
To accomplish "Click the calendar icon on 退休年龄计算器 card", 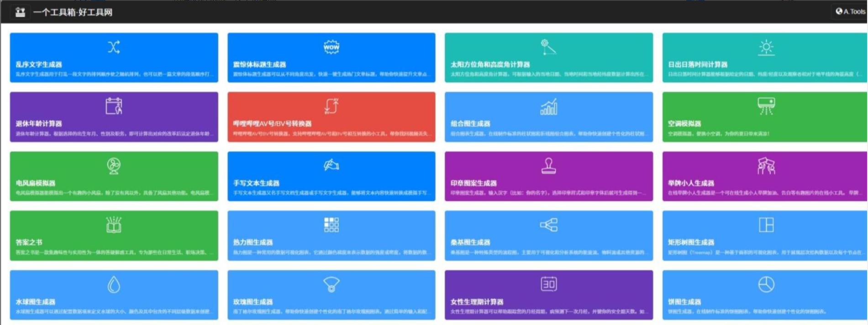I will click(x=114, y=106).
